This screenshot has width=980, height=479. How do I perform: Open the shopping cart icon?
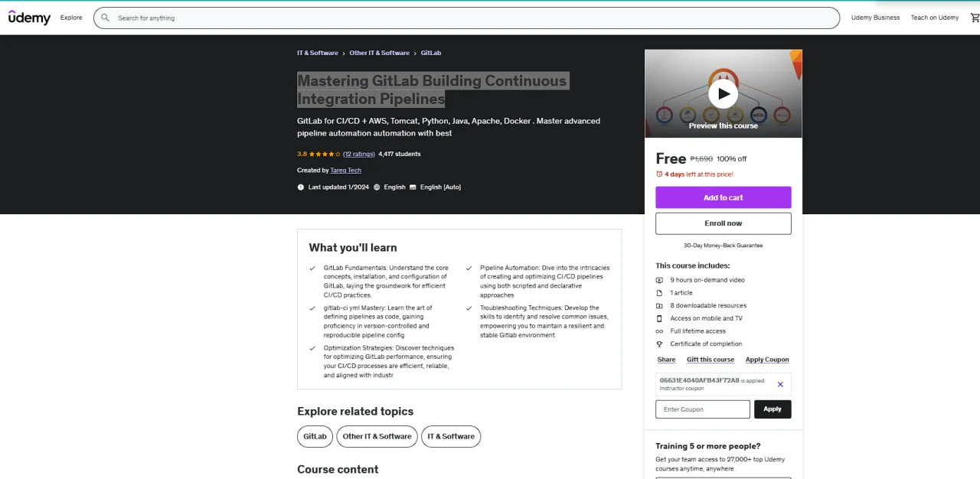(x=975, y=18)
